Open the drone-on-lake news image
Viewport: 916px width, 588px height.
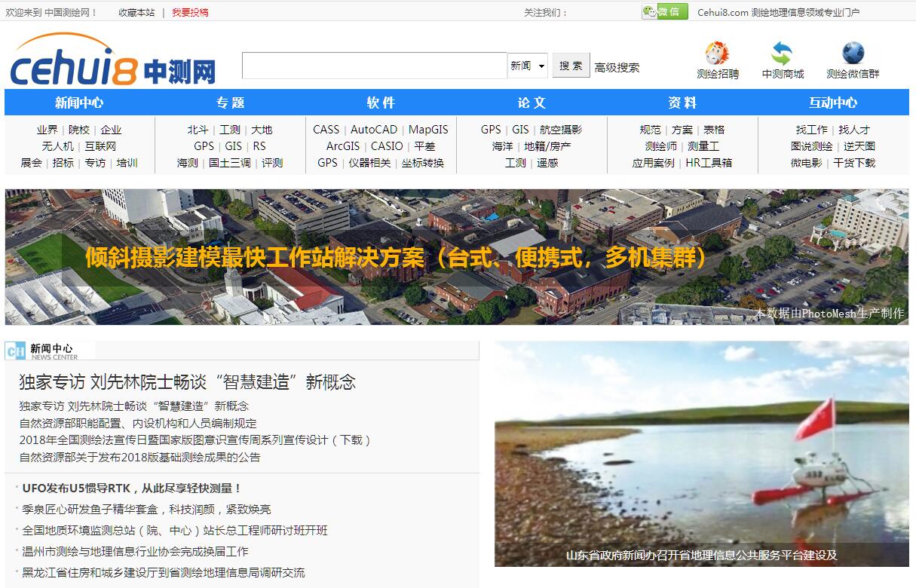[701, 452]
